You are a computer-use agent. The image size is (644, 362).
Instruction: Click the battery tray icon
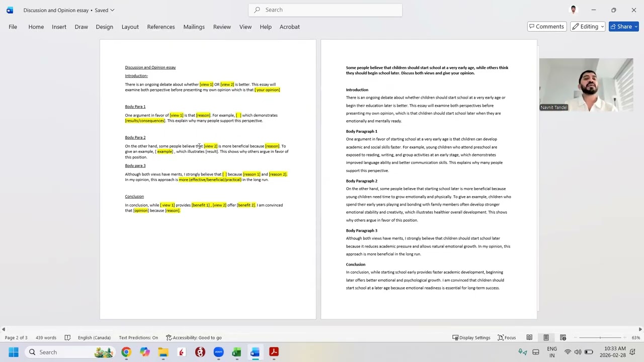pos(589,352)
